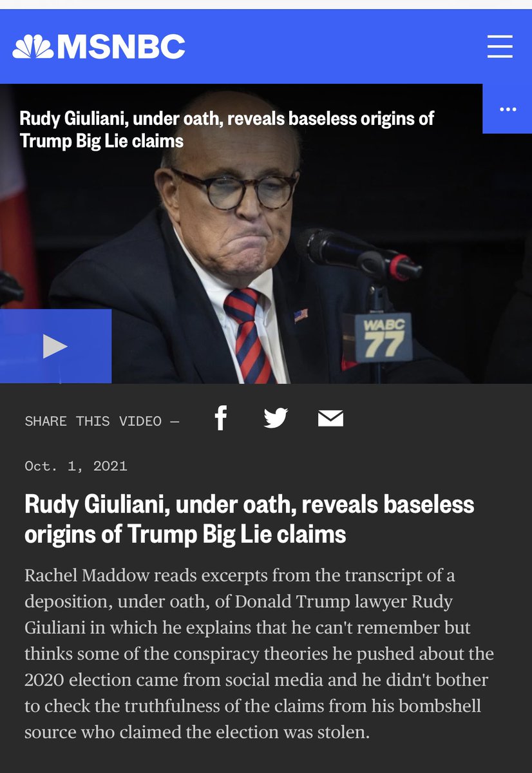
Task: Go to MSNBC home via wordmark
Action: click(120, 46)
